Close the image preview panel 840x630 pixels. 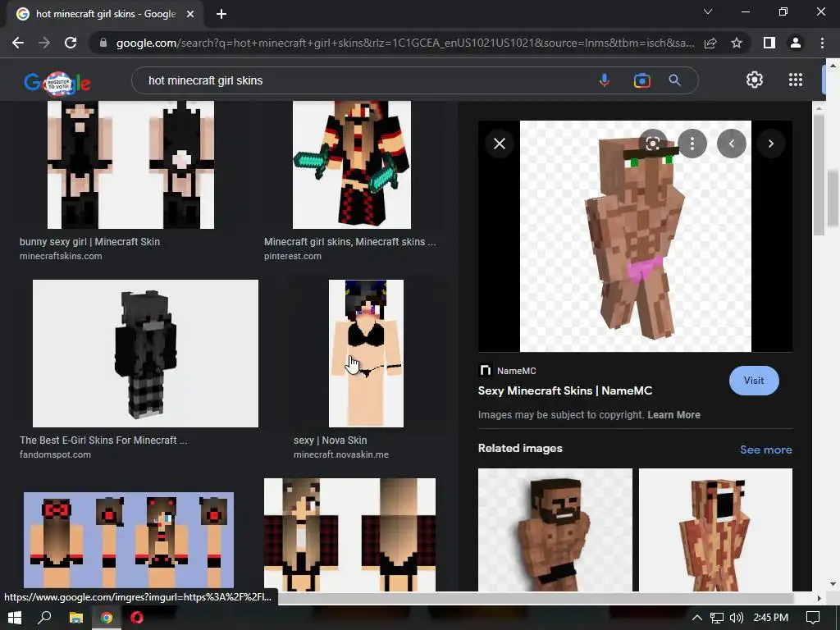pos(500,144)
